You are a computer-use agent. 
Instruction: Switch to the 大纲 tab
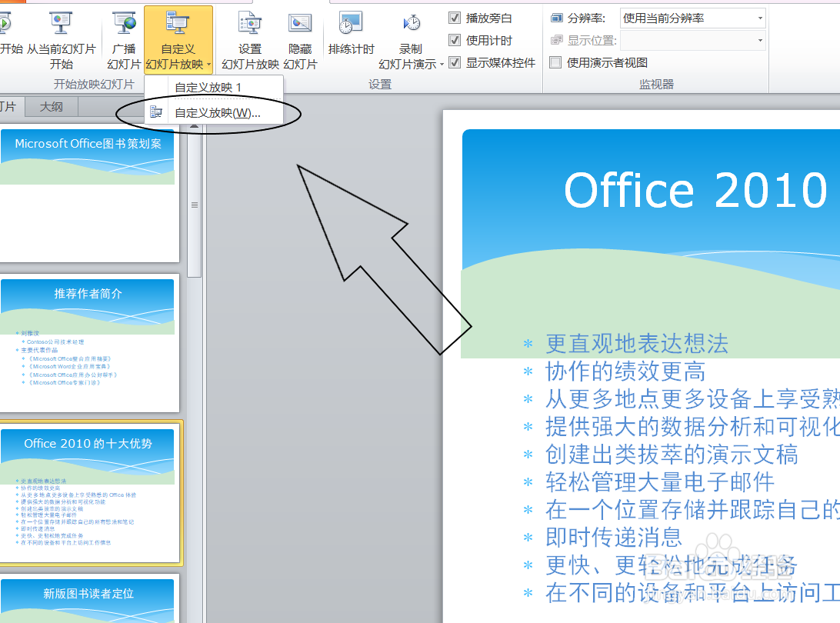pos(52,107)
